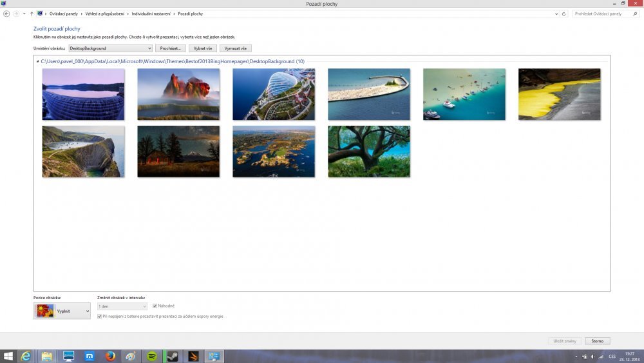Toggle the 'Náhodně' checkbox

pos(155,306)
